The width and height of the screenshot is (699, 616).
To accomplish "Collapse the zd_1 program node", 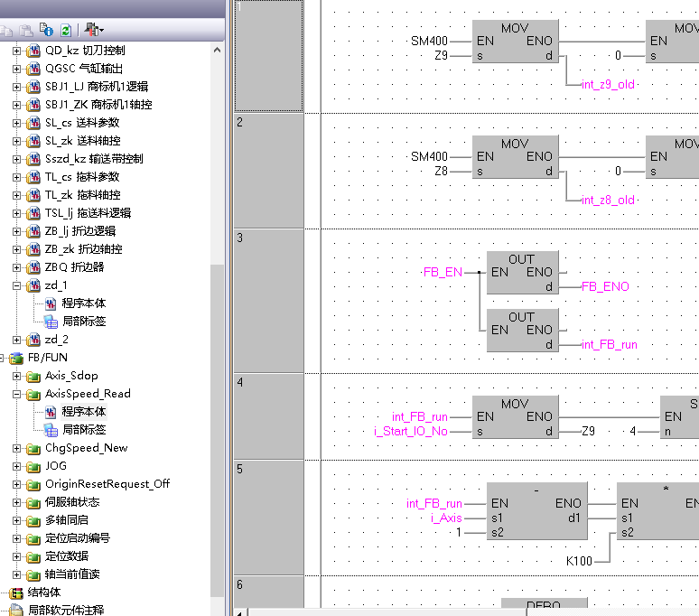I will pos(16,285).
